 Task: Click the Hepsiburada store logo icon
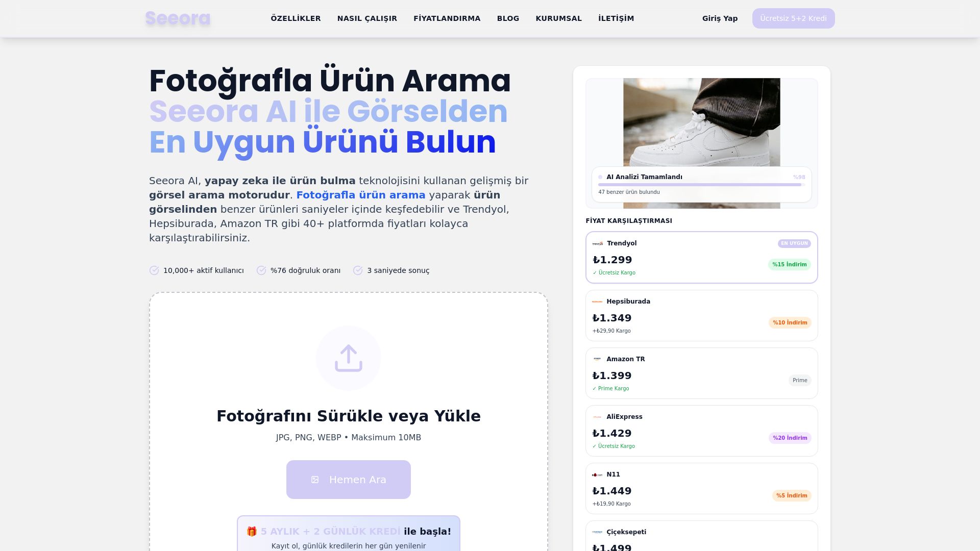pos(597,302)
